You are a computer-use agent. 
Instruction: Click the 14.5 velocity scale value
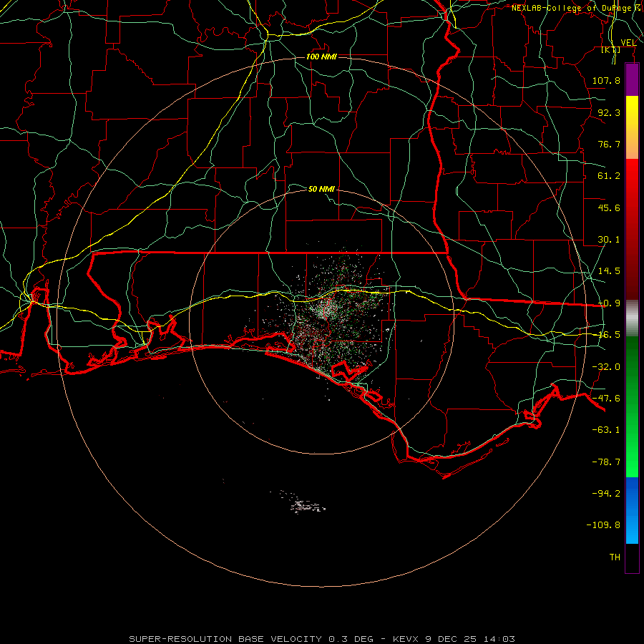[609, 271]
